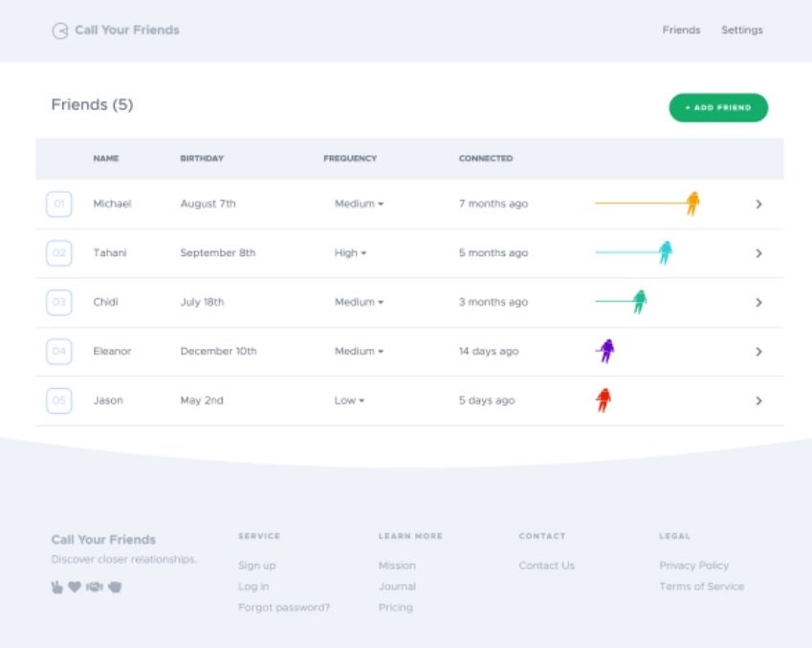The height and width of the screenshot is (648, 812).
Task: Click the peace hand icon in footer
Action: (x=57, y=587)
